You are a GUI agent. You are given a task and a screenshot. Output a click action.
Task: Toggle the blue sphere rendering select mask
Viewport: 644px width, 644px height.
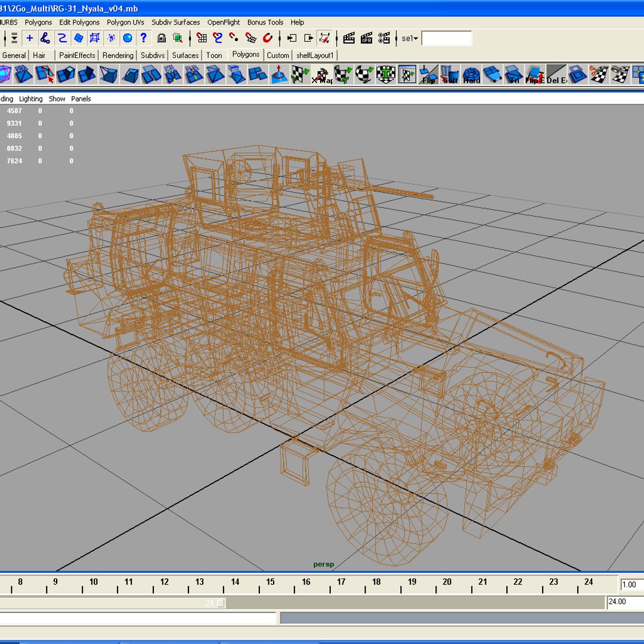point(128,38)
